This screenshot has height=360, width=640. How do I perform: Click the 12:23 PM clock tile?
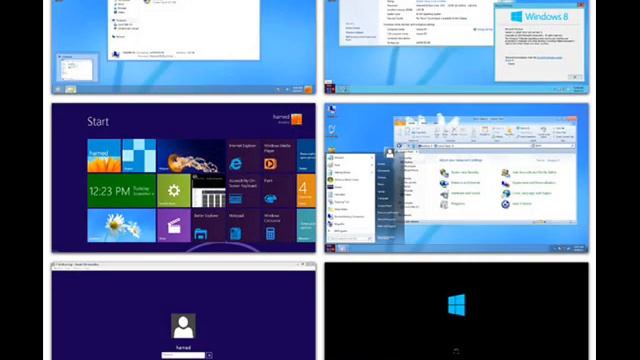click(x=122, y=191)
